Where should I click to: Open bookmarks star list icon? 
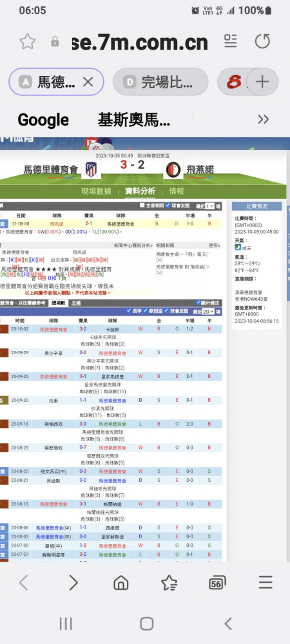tap(169, 582)
